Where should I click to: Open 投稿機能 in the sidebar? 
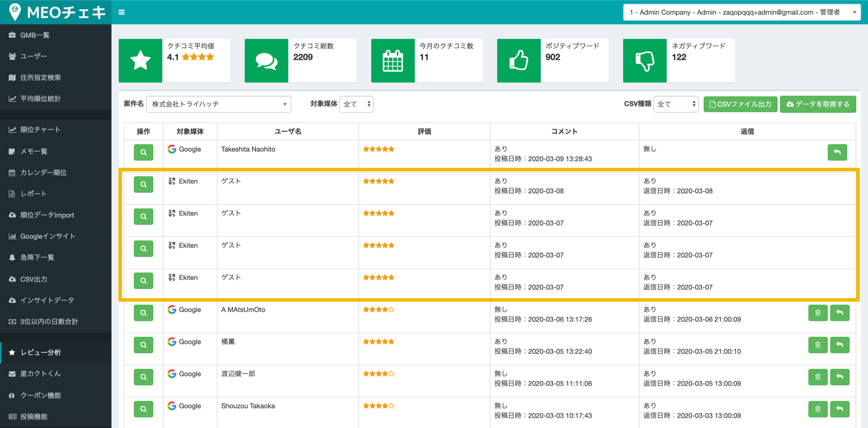56,417
